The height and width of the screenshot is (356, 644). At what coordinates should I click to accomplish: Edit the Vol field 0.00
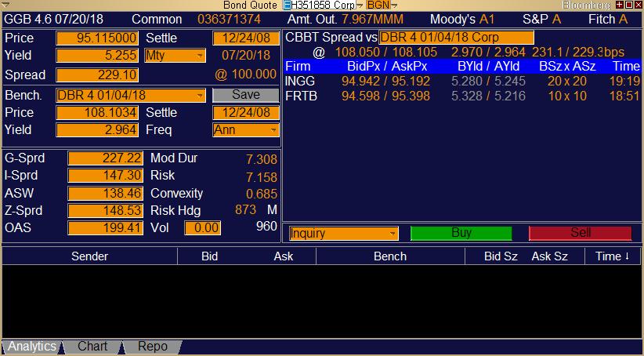[x=202, y=227]
